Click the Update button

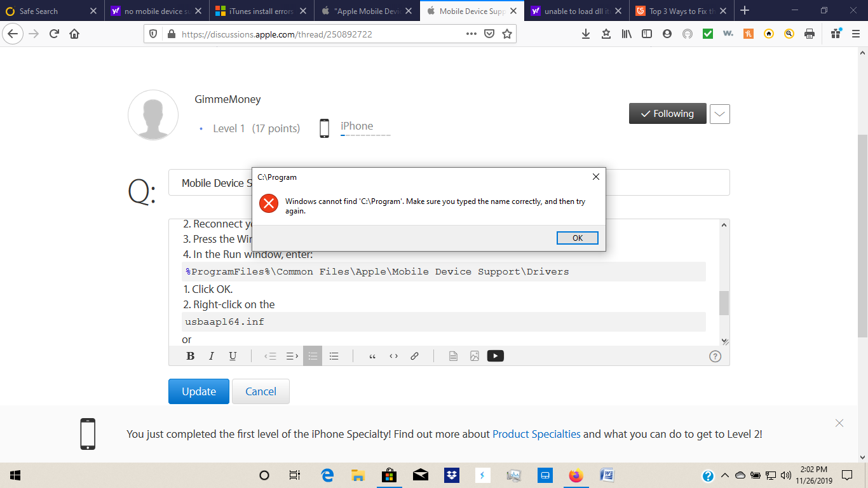[199, 391]
